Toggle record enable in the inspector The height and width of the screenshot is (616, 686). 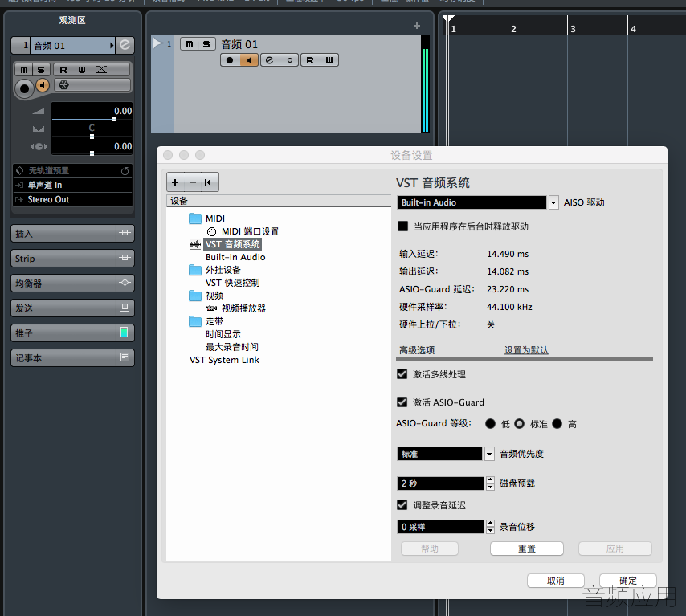pos(24,89)
